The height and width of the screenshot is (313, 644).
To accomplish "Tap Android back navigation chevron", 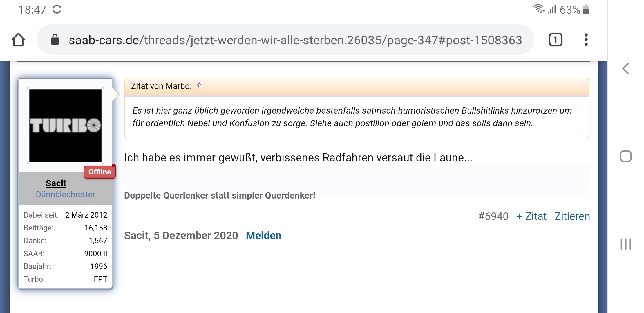I will [x=626, y=69].
